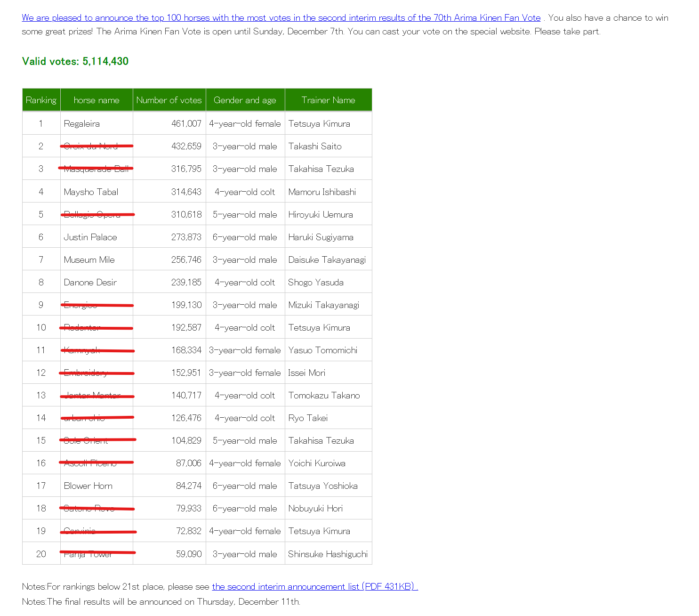Click the vote count 140,717
Screen dimensions: 699x616
point(186,395)
